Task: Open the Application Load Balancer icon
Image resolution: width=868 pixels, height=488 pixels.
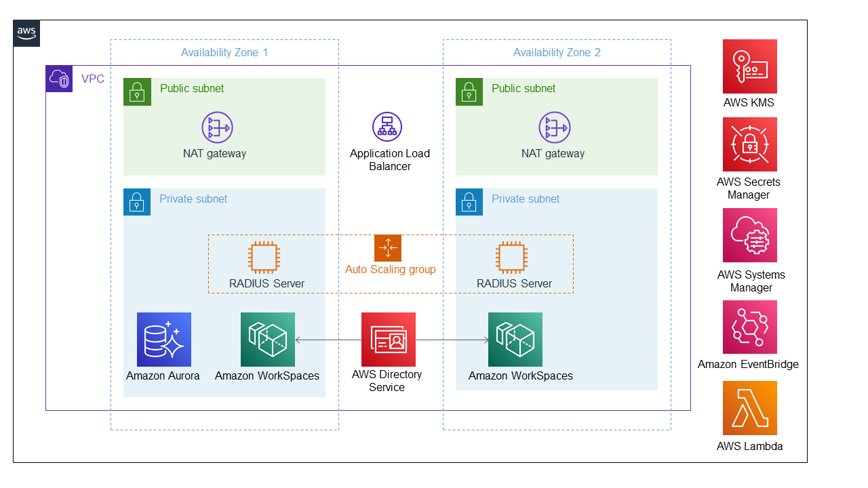Action: [x=387, y=126]
